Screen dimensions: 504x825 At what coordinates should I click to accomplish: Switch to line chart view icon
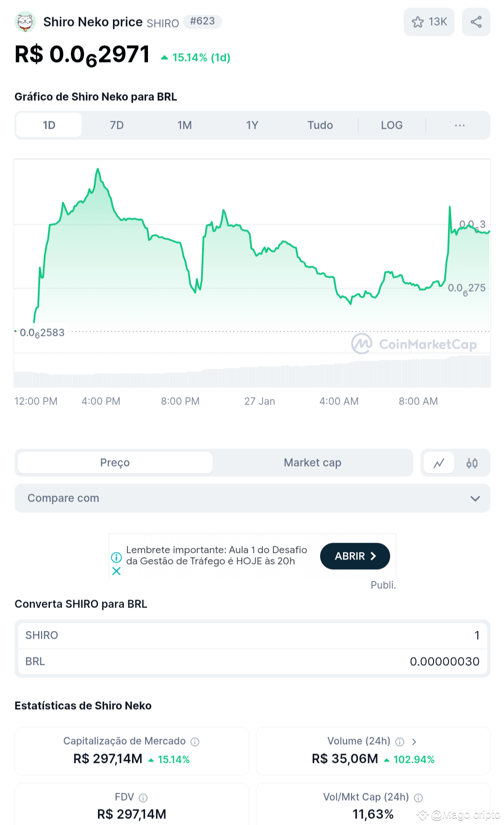tap(439, 463)
